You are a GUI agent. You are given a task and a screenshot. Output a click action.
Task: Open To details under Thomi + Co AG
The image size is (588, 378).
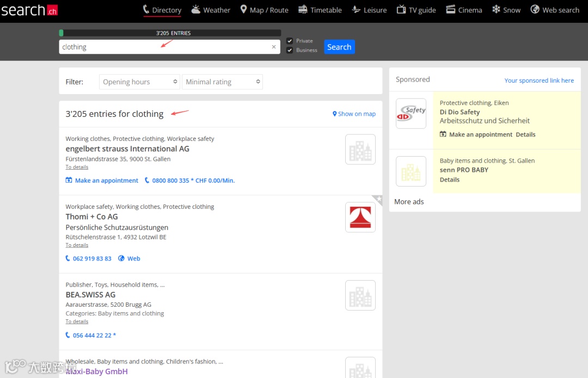(77, 245)
